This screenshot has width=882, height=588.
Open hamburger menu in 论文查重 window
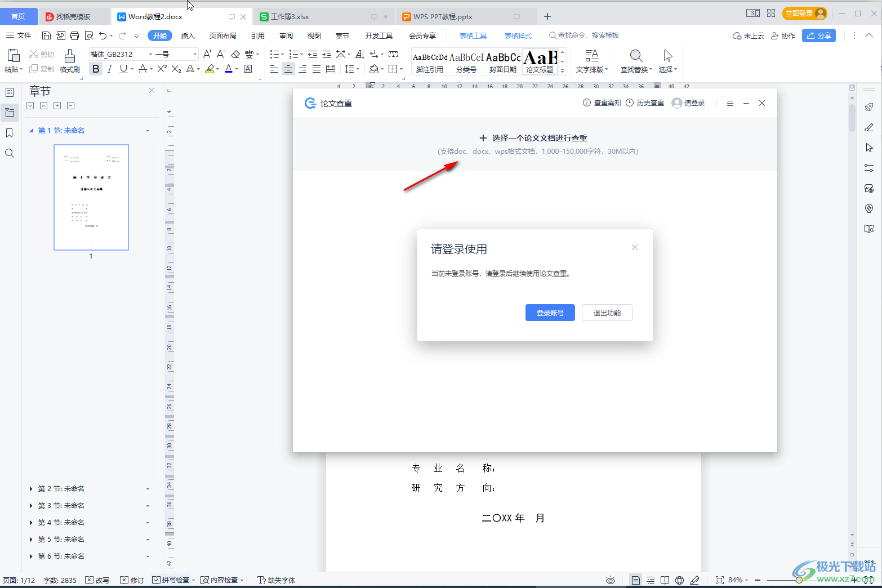(x=730, y=103)
